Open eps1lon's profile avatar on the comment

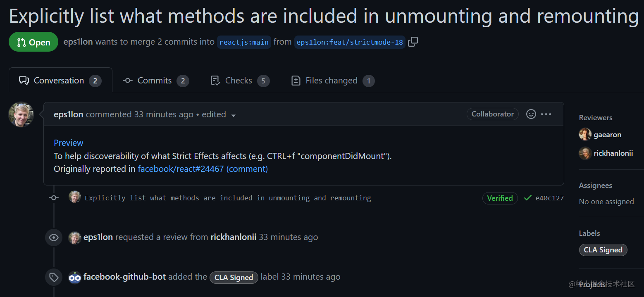coord(21,114)
